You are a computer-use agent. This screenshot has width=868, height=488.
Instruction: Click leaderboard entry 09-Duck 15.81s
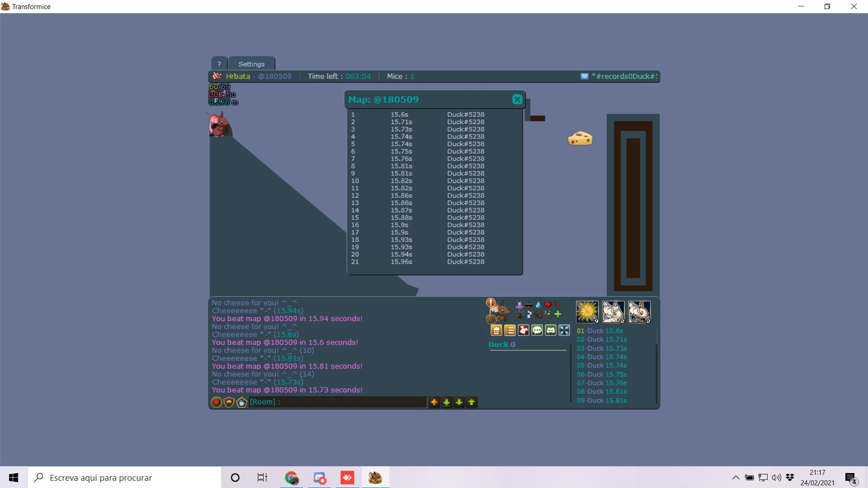[x=602, y=401]
